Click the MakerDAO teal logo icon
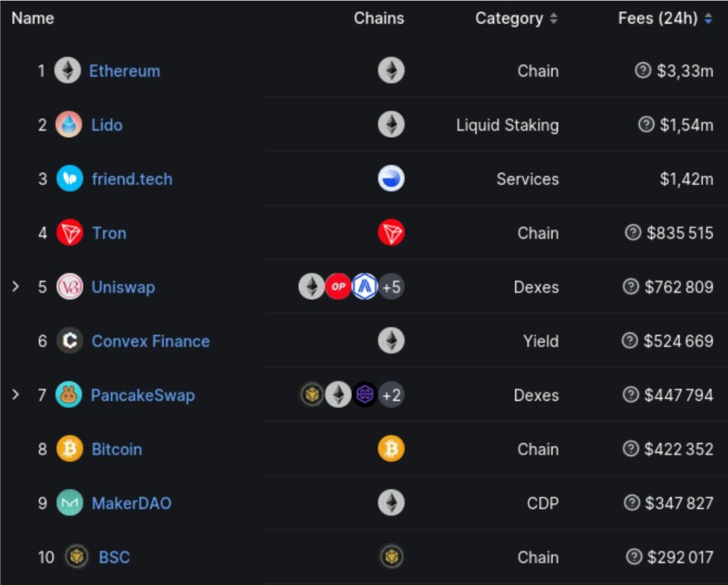Screen dimensions: 728x585 pyautogui.click(x=69, y=503)
